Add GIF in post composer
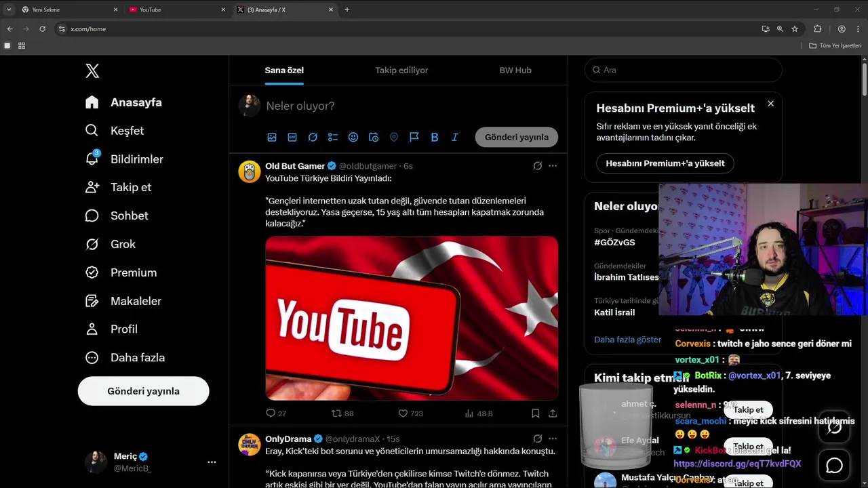Viewport: 868px width, 488px height. (x=292, y=137)
